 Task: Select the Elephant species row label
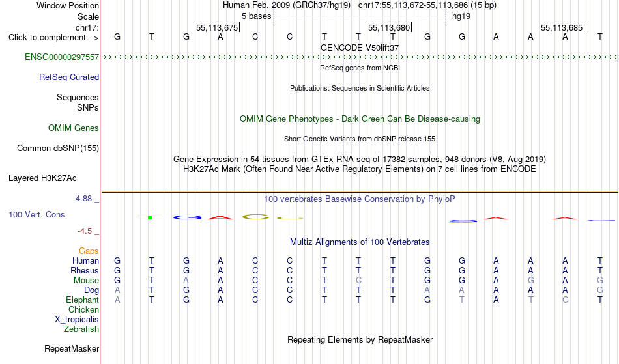(x=83, y=300)
